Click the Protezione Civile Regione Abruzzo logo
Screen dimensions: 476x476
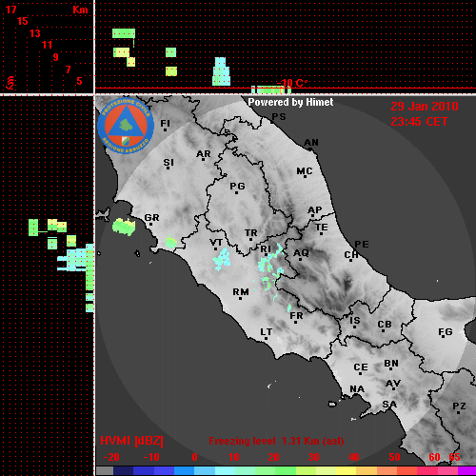[x=126, y=126]
